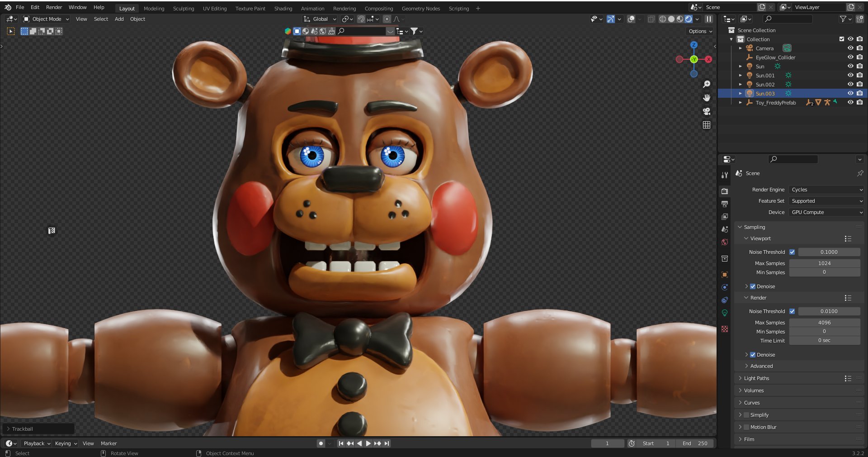The height and width of the screenshot is (457, 868).
Task: Expand Toy_FreddyPrefab in the outliner
Action: point(740,103)
